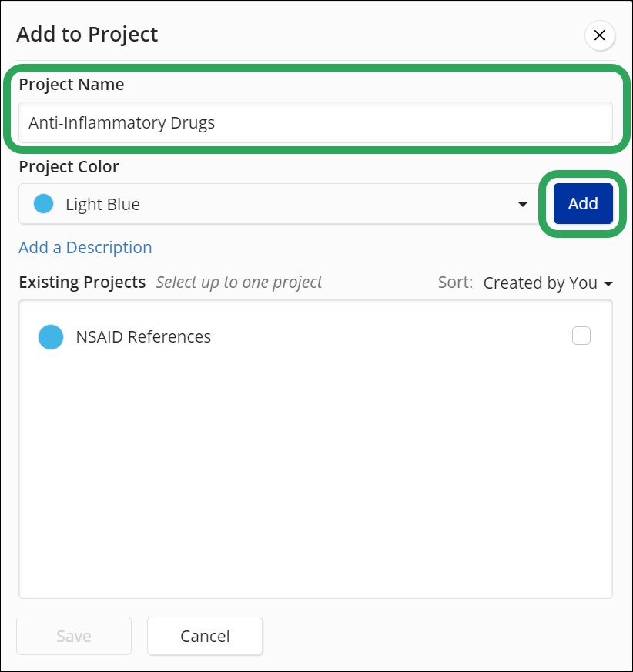Viewport: 633px width, 672px height.
Task: Click the Project Name input field
Action: click(x=316, y=122)
